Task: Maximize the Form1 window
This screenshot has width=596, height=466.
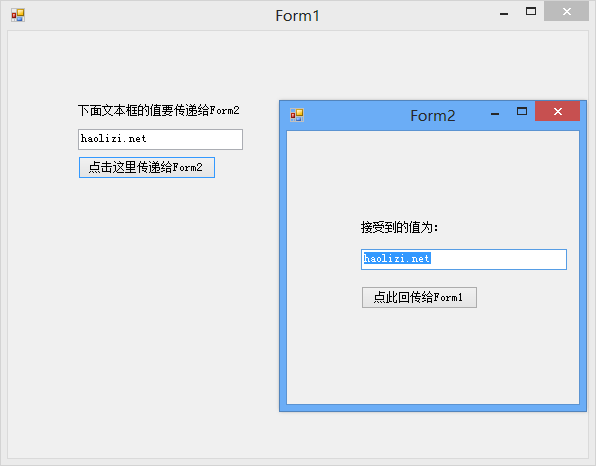Action: click(x=531, y=11)
